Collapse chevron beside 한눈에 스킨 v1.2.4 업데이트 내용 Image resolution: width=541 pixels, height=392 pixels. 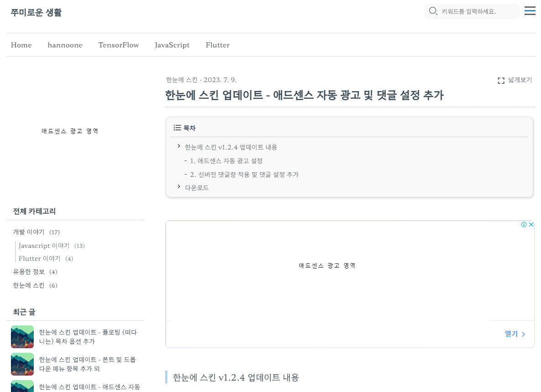click(179, 146)
